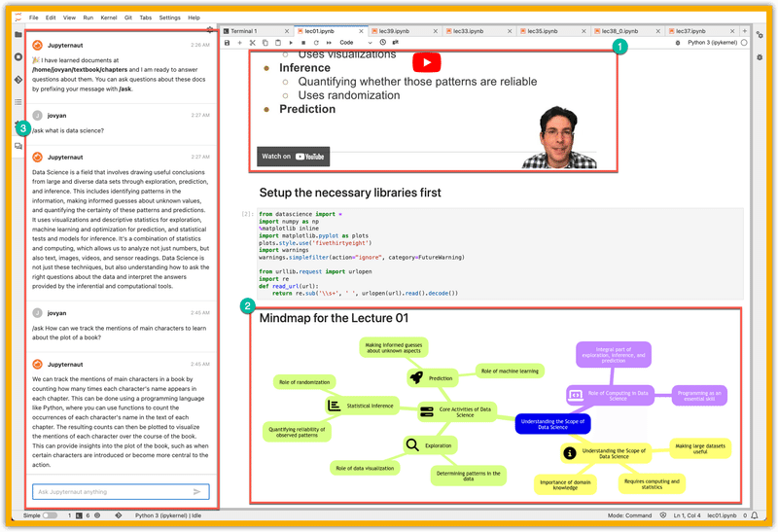Screen dimensions: 778x532
Task: Click Python 3 (ipykernel) kernel name in toolbar
Action: 712,43
